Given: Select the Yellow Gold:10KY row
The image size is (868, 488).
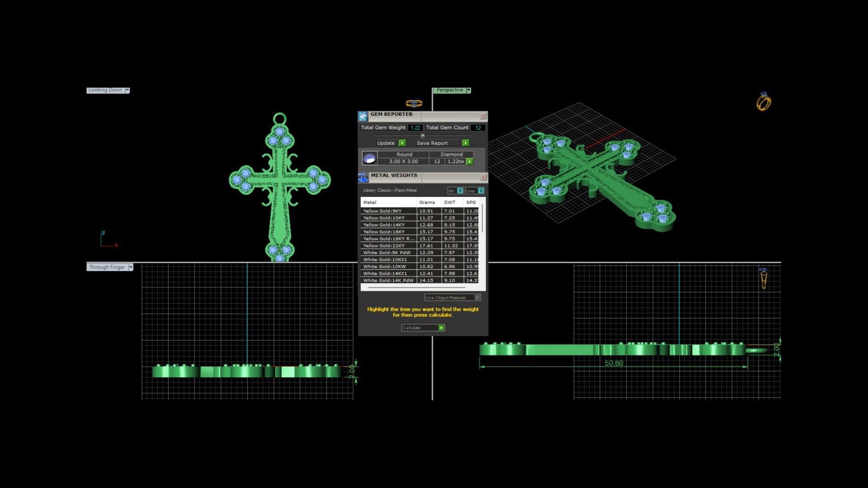Looking at the screenshot, I should (x=420, y=218).
